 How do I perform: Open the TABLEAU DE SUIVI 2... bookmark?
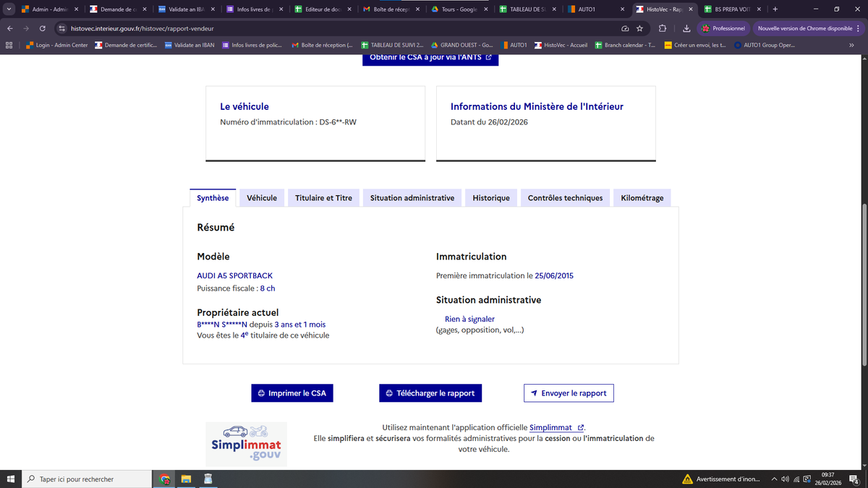click(393, 45)
